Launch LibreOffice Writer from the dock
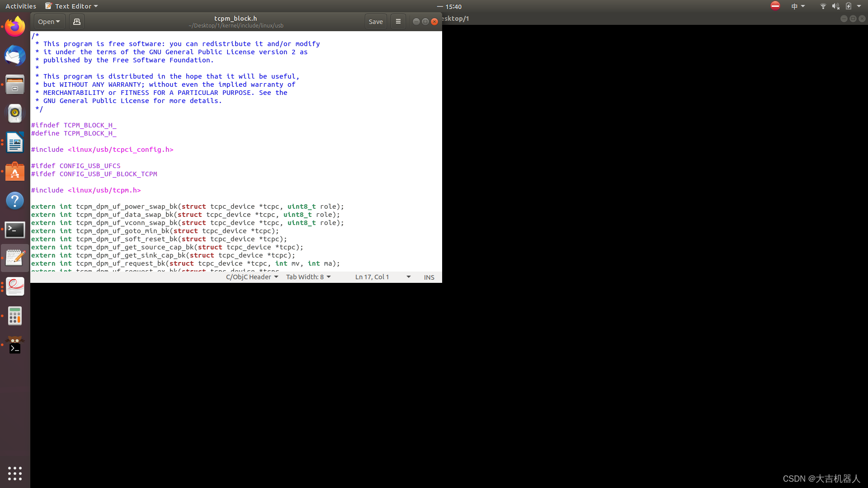This screenshot has width=868, height=488. point(15,142)
